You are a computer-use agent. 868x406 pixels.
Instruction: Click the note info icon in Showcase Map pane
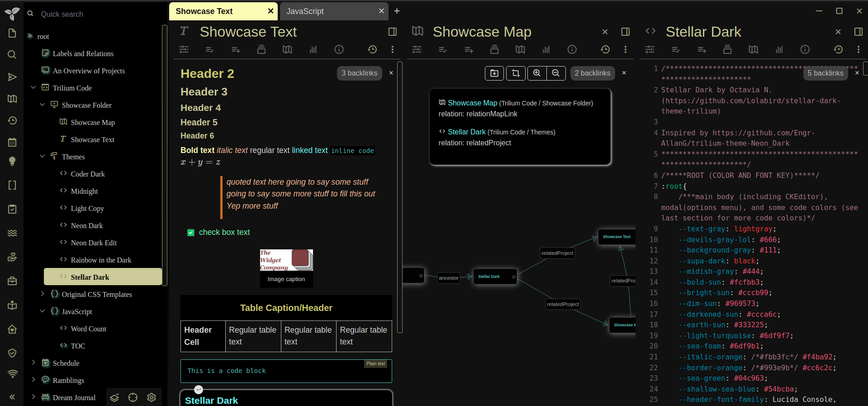coord(572,49)
